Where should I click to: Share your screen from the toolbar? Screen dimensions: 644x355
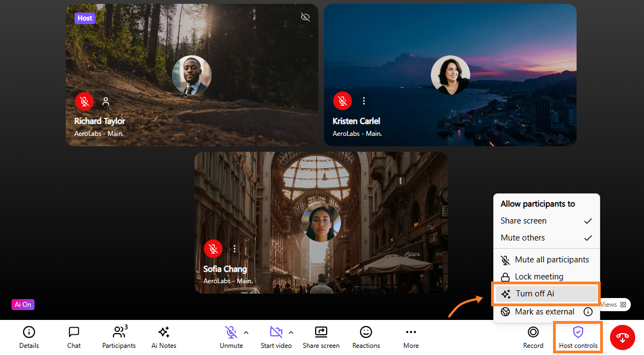pyautogui.click(x=321, y=337)
